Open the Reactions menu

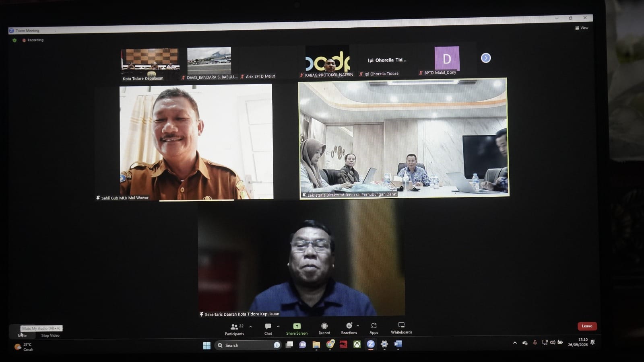pyautogui.click(x=349, y=329)
